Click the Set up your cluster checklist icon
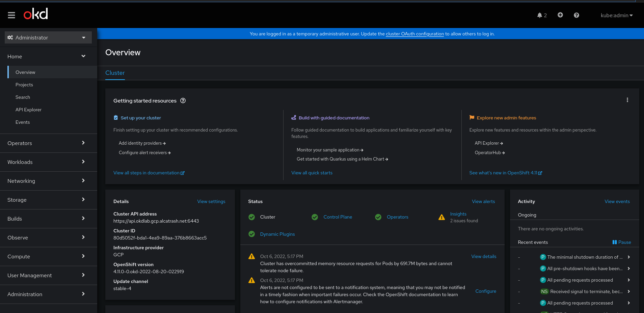The height and width of the screenshot is (313, 644). 115,117
